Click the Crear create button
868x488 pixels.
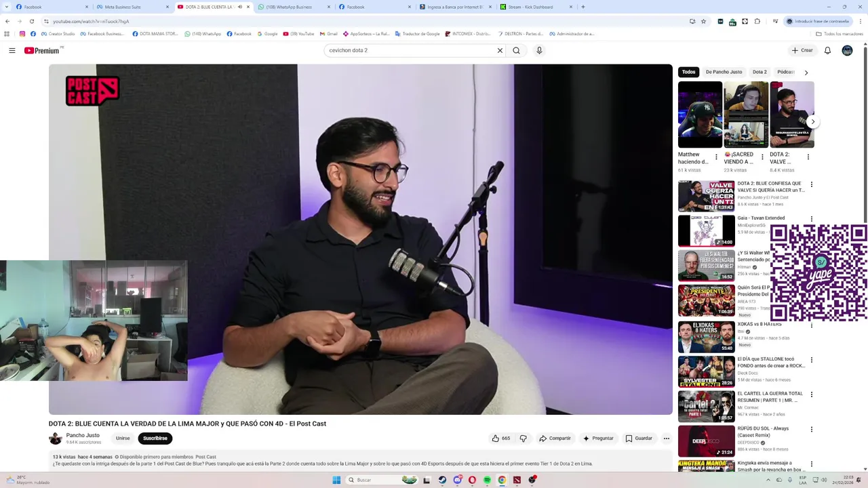[802, 50]
